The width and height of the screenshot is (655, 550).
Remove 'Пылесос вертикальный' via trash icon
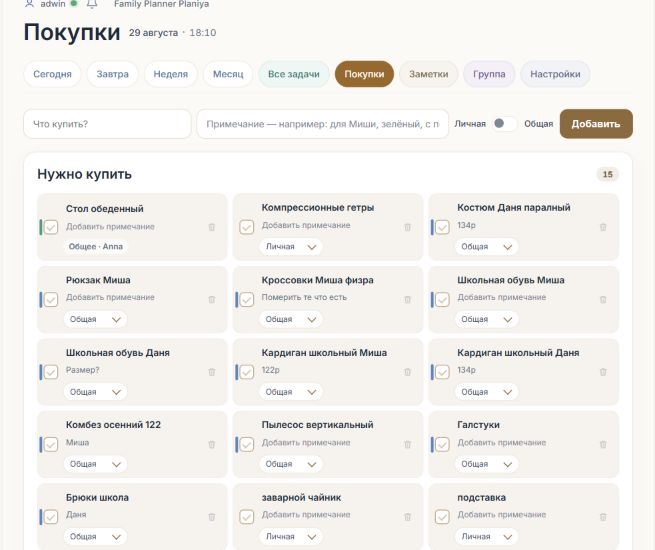[408, 444]
